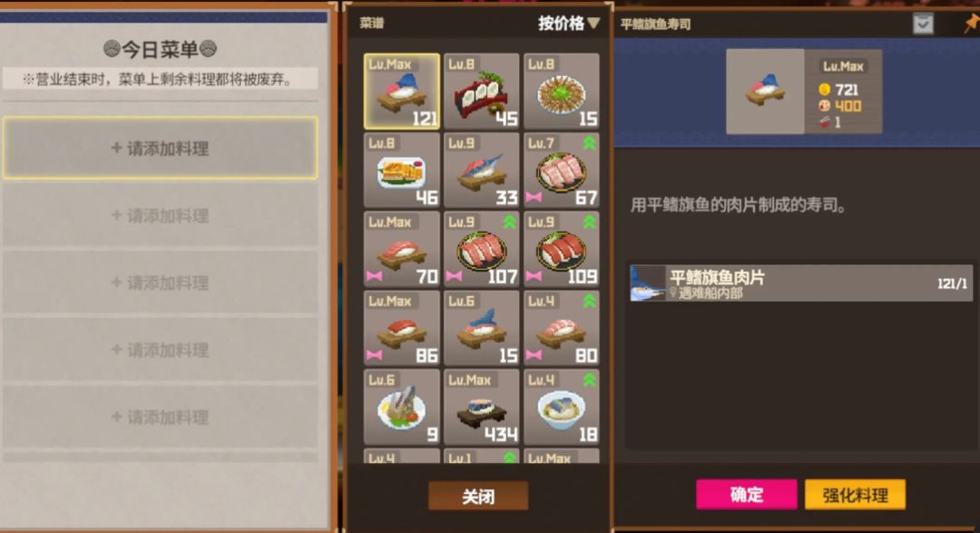Pick the Lv.8 sushi roll dish showing 45
This screenshot has width=980, height=533.
pyautogui.click(x=481, y=92)
